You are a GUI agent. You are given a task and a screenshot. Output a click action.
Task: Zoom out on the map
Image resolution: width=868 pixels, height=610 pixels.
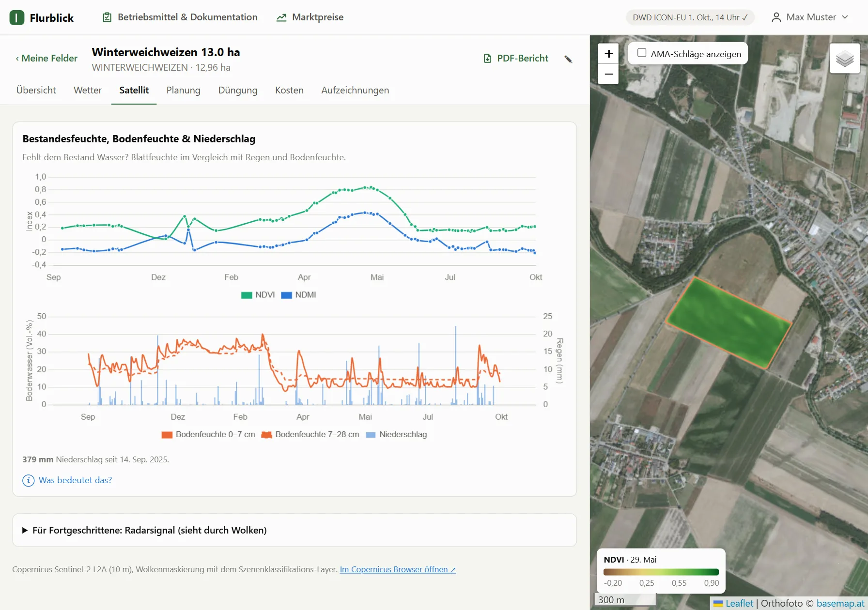[x=609, y=74]
